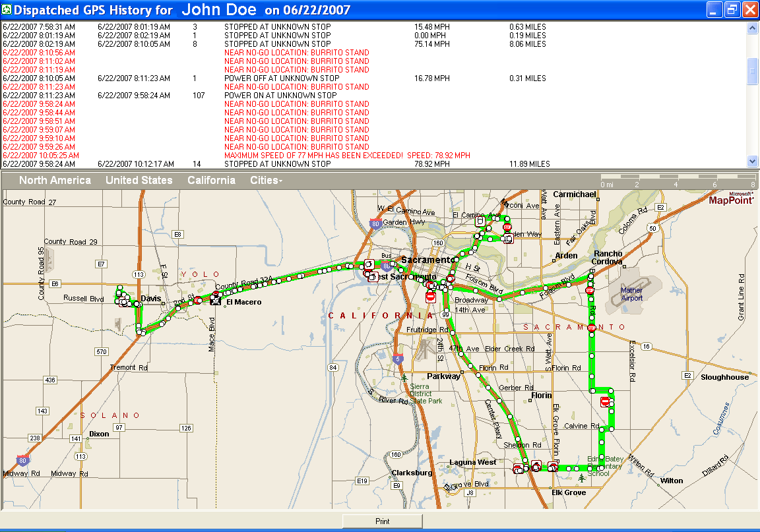Viewport: 760px width, 532px height.
Task: Select North America in the map breadcrumb
Action: point(55,180)
